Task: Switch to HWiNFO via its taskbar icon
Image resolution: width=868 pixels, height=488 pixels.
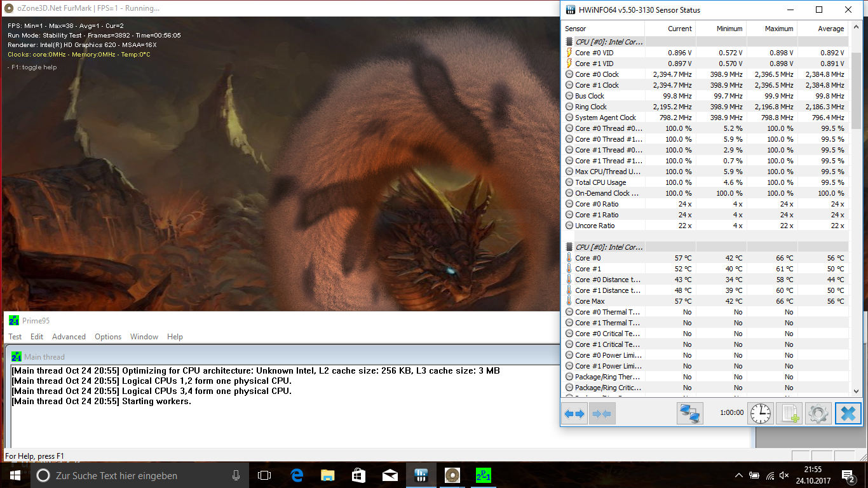Action: click(x=421, y=475)
